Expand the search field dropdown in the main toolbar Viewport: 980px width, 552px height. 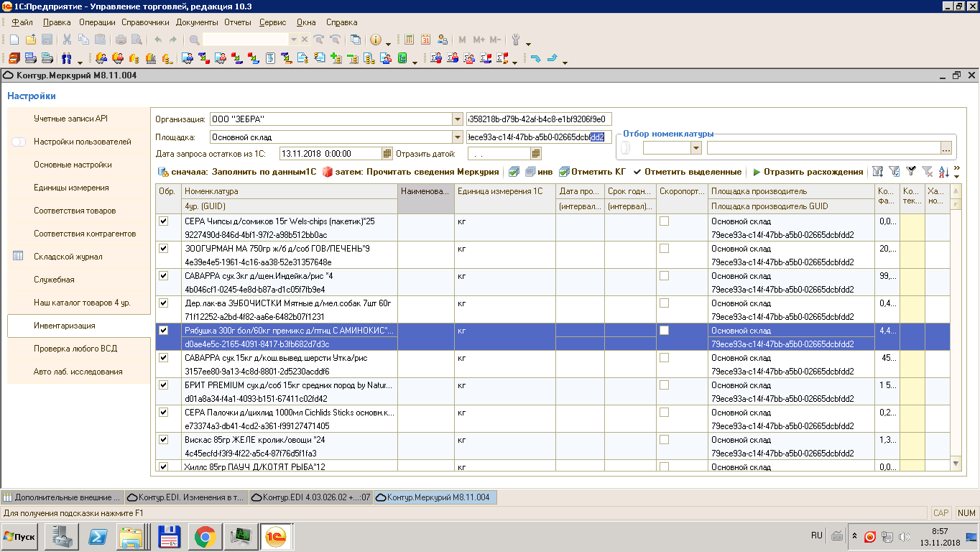293,40
